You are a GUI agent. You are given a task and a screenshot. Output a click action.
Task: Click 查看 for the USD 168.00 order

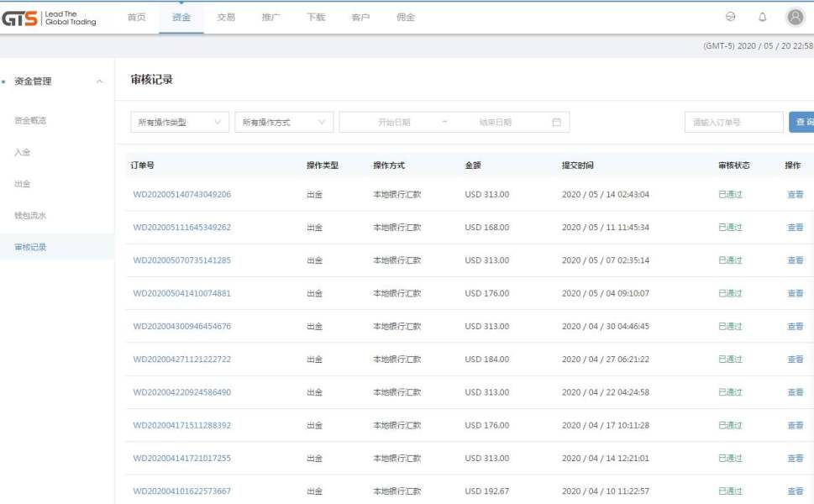tap(795, 228)
